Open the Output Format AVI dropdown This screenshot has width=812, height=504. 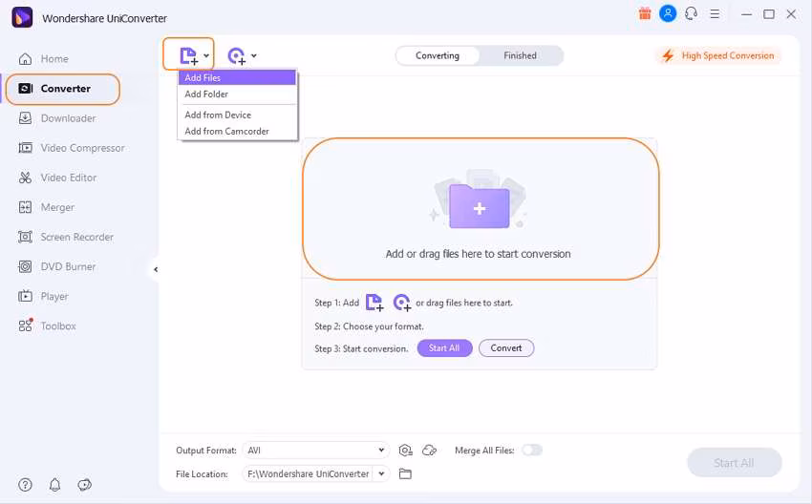pos(316,451)
